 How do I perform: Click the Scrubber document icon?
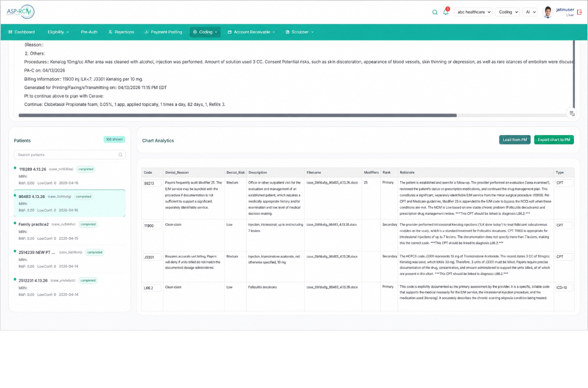point(288,32)
